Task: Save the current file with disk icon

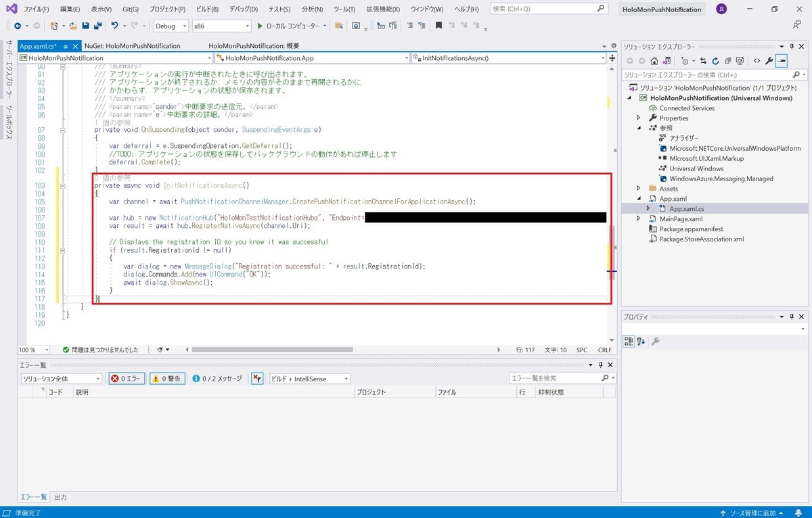Action: [x=86, y=26]
